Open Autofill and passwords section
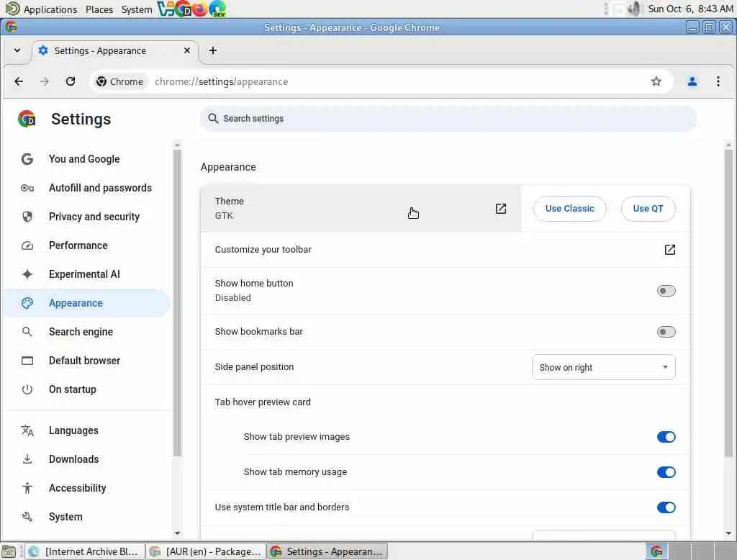Viewport: 737px width, 560px height. pyautogui.click(x=87, y=188)
